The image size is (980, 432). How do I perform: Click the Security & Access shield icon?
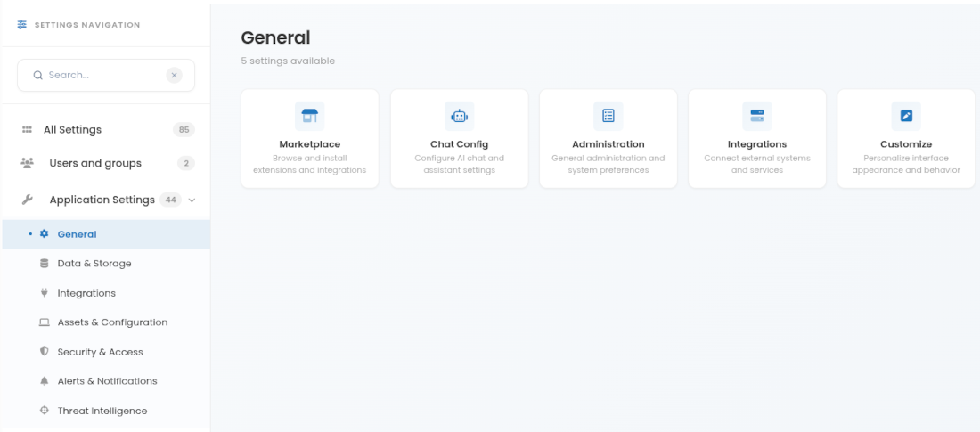point(44,352)
